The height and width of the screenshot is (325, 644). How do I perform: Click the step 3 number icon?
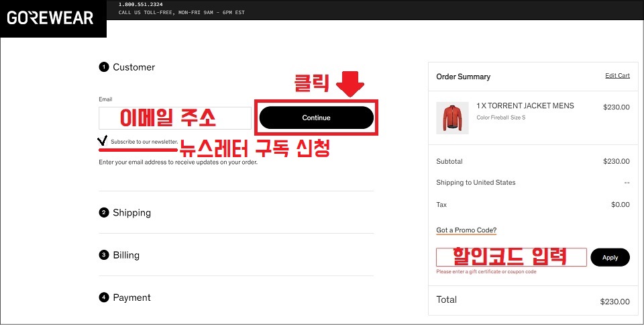tap(104, 255)
